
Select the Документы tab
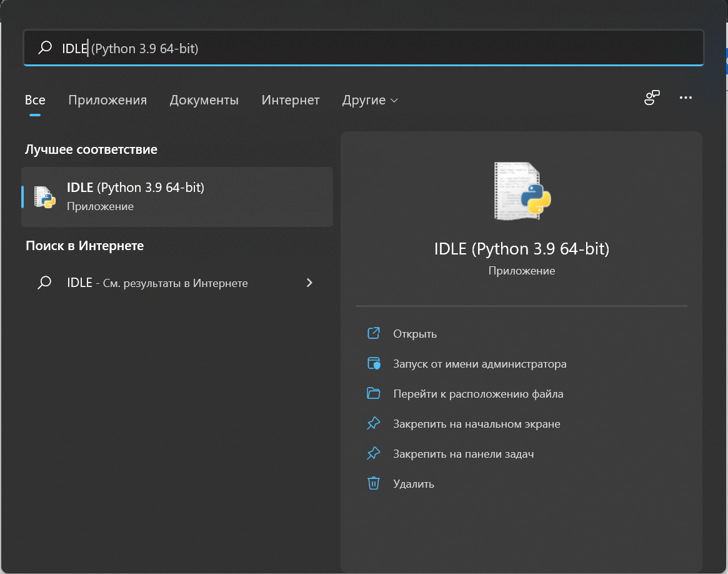204,100
